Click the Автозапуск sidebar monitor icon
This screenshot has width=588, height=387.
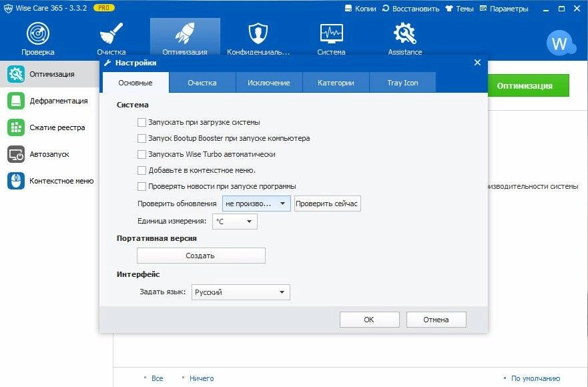point(16,154)
